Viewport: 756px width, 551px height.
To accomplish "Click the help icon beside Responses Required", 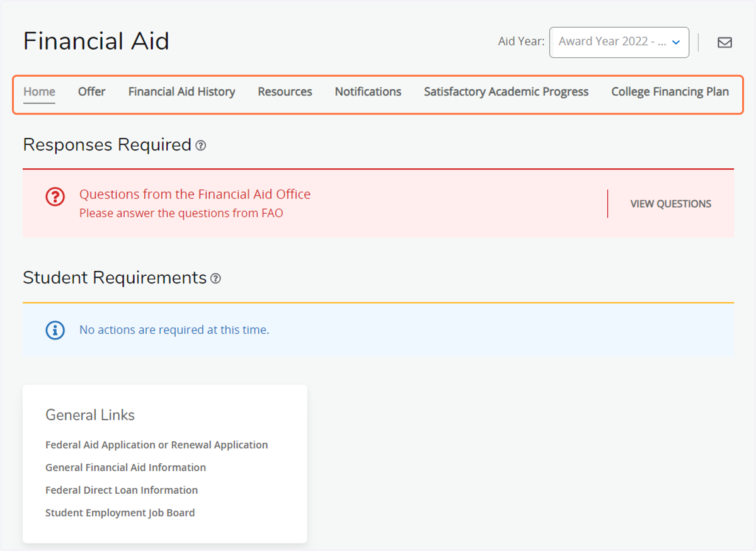I will point(200,145).
